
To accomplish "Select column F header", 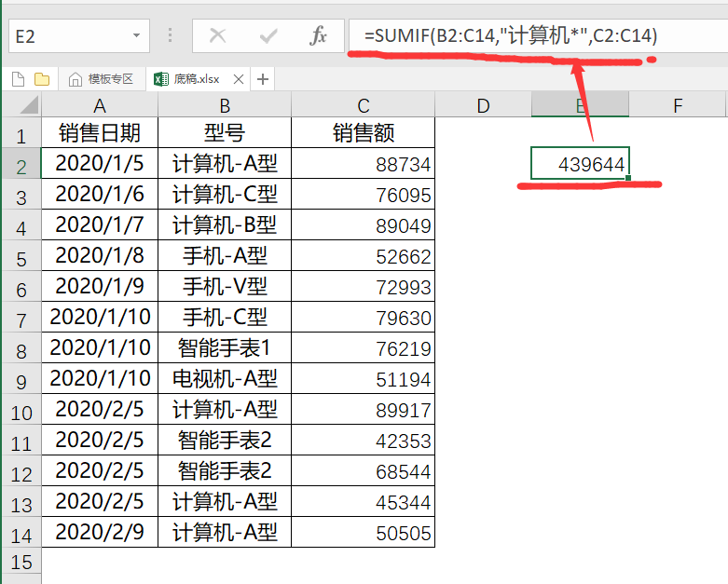I will [678, 106].
